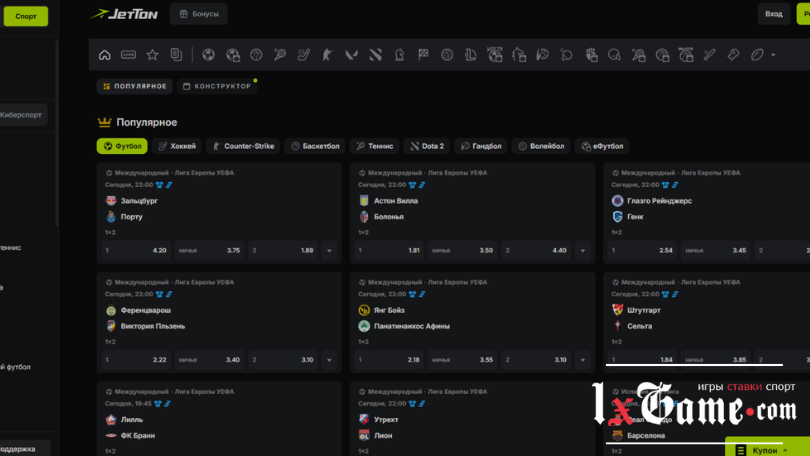The height and width of the screenshot is (456, 810).
Task: Expand more markets for Зальцбург vs Порту
Action: pyautogui.click(x=329, y=250)
